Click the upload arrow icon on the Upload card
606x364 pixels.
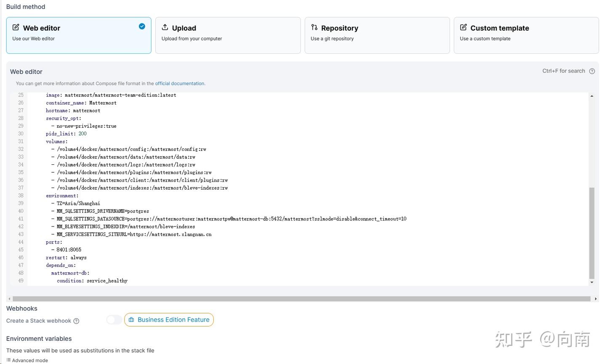click(165, 28)
